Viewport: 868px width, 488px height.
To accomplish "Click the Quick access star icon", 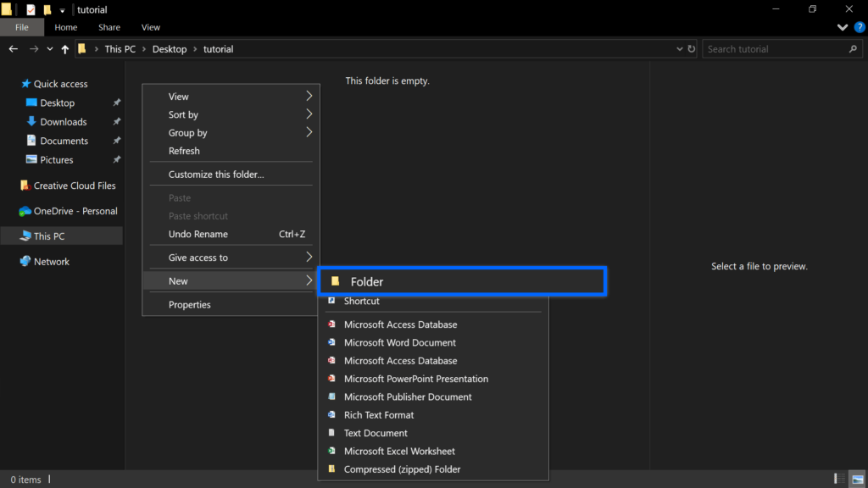I will tap(25, 84).
